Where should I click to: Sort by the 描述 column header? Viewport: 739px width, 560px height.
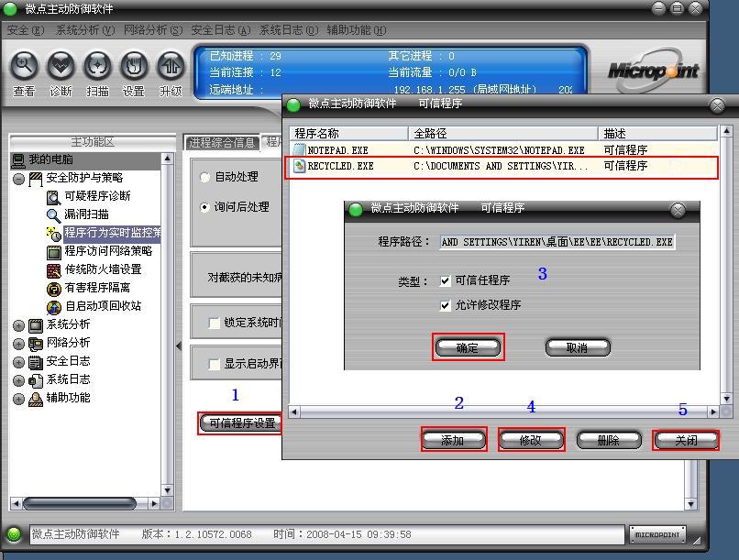(658, 133)
